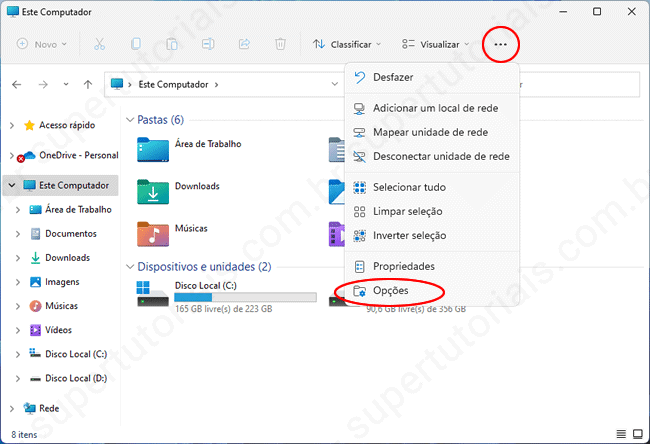Click the Rename icon in toolbar
Screen dimensions: 650x444
click(208, 44)
